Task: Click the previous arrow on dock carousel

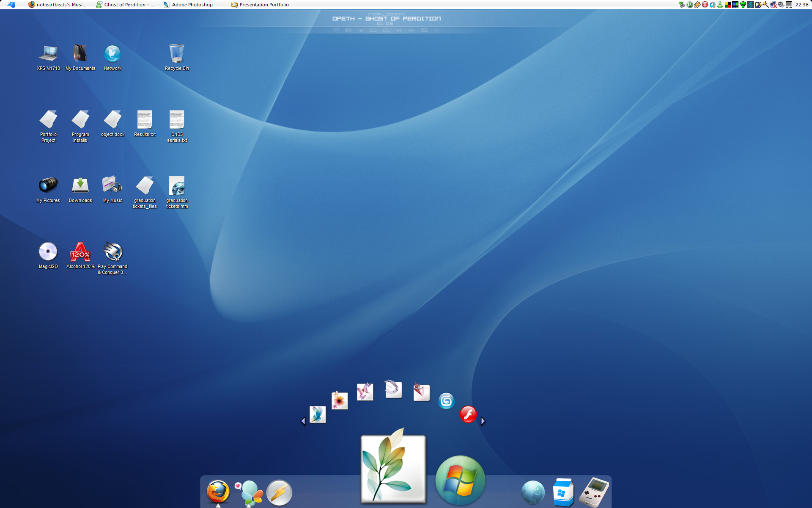Action: pyautogui.click(x=303, y=420)
